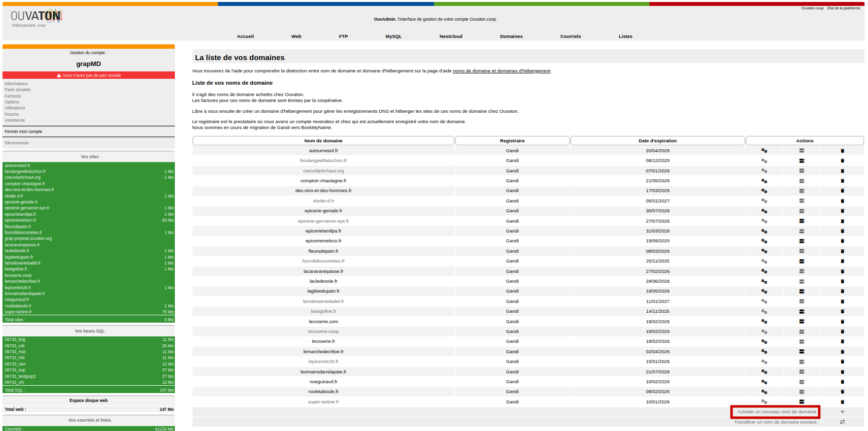This screenshot has height=431, width=868.
Task: Click server hosting icon for boulangeetbaluchon.fr
Action: point(801,161)
